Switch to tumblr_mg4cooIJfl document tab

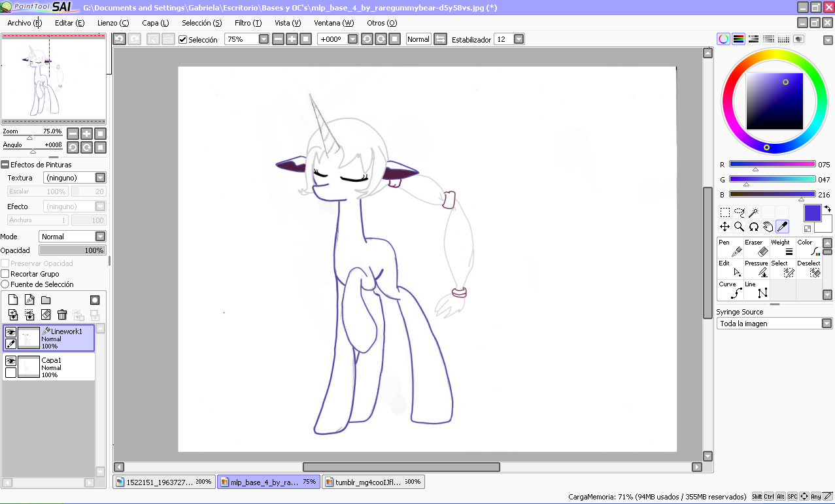pos(373,482)
